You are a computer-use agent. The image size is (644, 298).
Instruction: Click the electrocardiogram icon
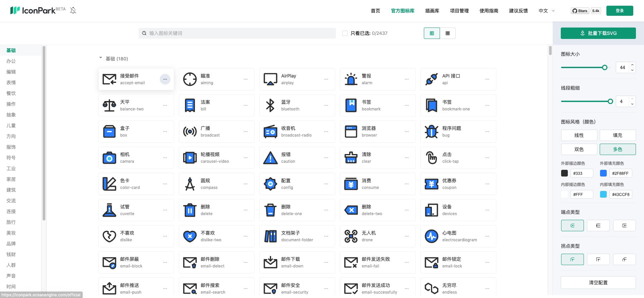(x=432, y=236)
